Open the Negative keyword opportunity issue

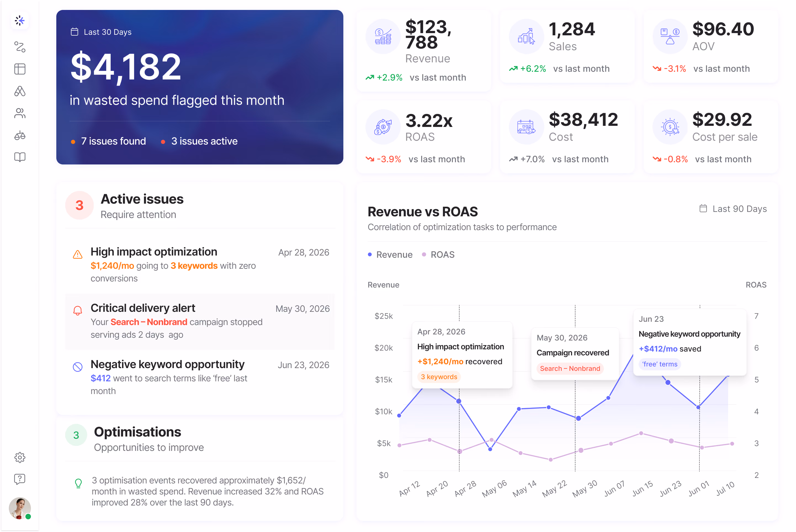click(x=200, y=378)
